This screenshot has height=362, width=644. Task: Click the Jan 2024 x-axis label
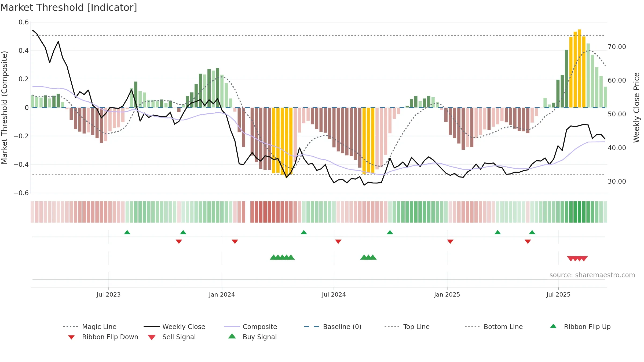[222, 294]
